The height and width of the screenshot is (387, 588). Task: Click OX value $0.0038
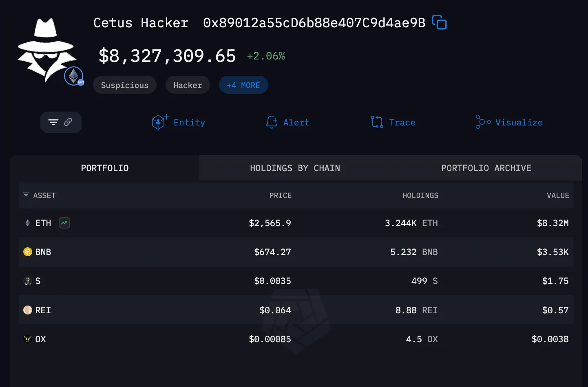coord(550,339)
